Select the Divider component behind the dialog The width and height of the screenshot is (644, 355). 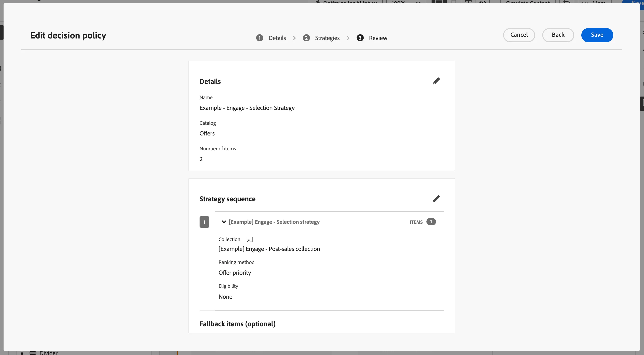click(48, 353)
